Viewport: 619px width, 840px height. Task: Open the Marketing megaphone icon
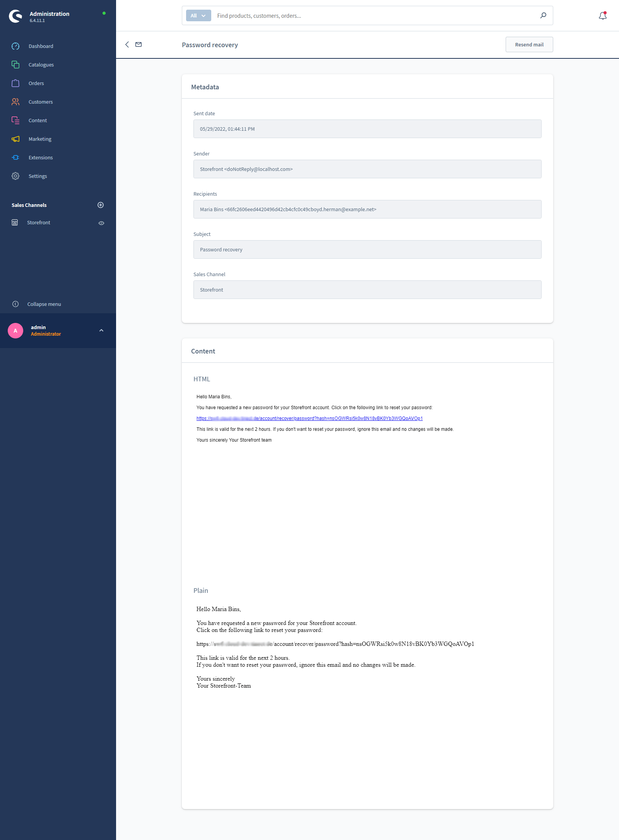pyautogui.click(x=15, y=139)
